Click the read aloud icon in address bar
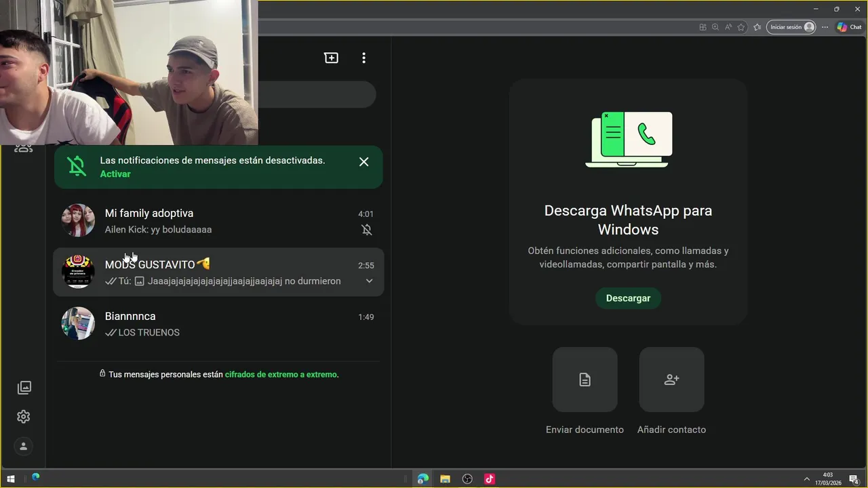 (x=728, y=27)
